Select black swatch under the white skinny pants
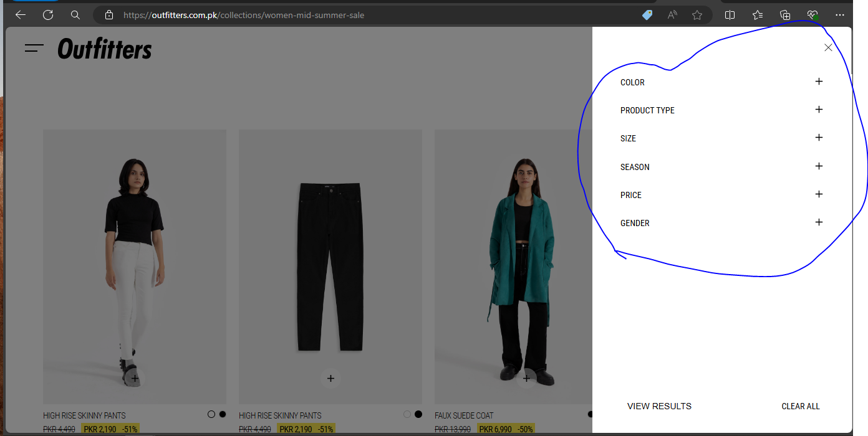 pos(223,414)
